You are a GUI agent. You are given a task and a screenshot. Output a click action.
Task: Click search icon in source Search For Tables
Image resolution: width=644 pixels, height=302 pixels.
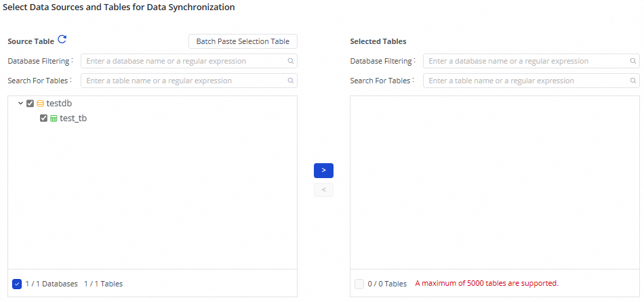(x=290, y=81)
